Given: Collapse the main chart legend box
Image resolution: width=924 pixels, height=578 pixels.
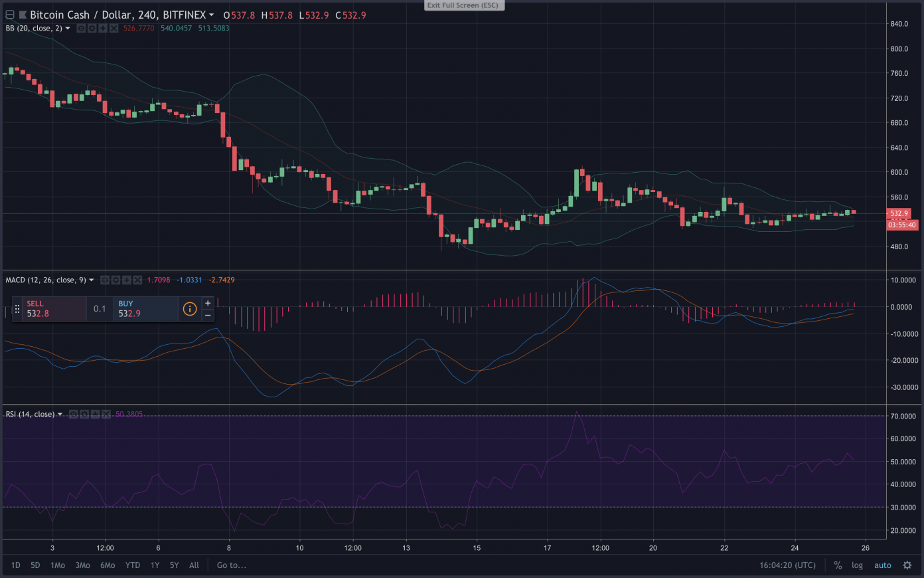Looking at the screenshot, I should 10,15.
